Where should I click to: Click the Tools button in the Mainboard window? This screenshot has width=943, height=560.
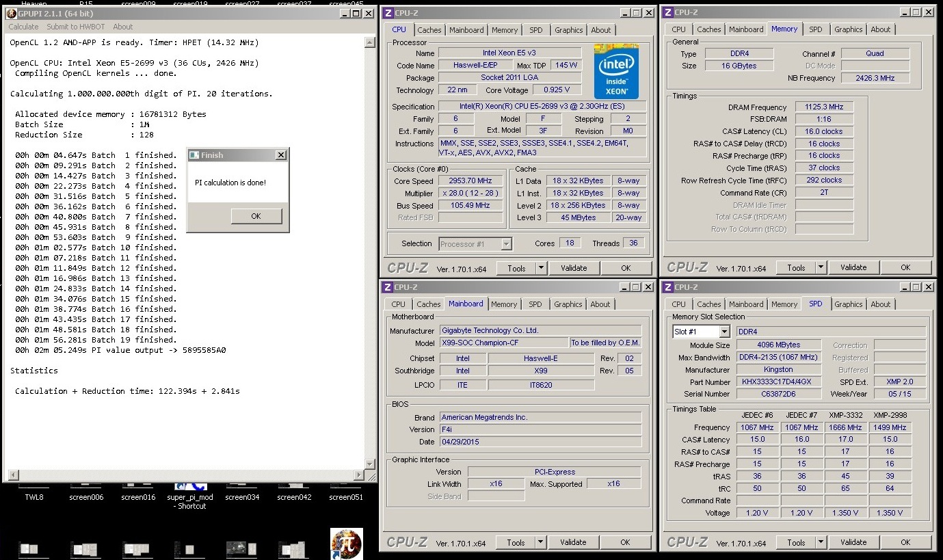click(516, 542)
